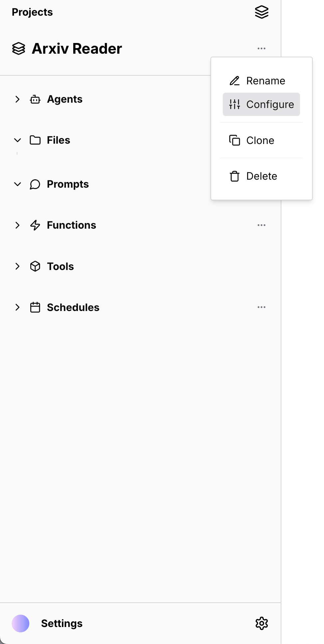324x644 pixels.
Task: Expand the Agents section
Action: click(18, 99)
